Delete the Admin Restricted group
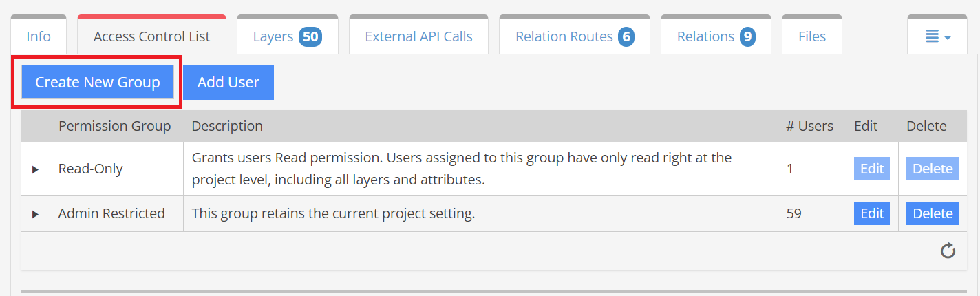Image resolution: width=980 pixels, height=296 pixels. [x=933, y=213]
